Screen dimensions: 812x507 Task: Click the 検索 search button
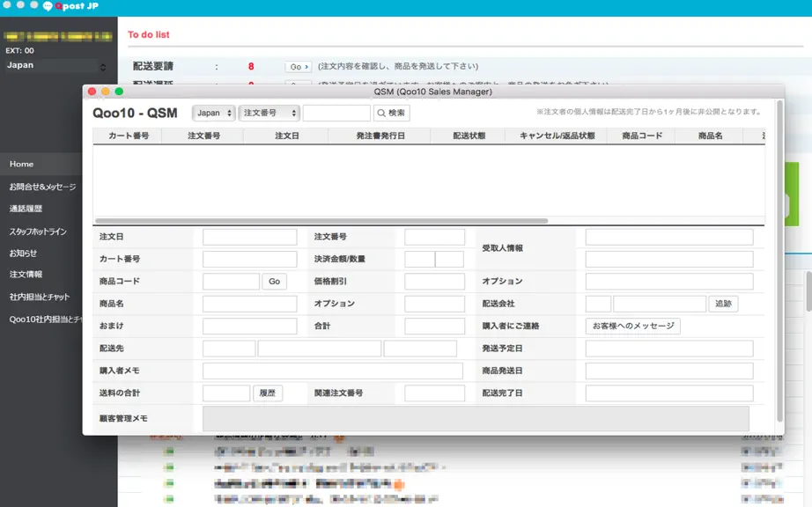pos(392,113)
